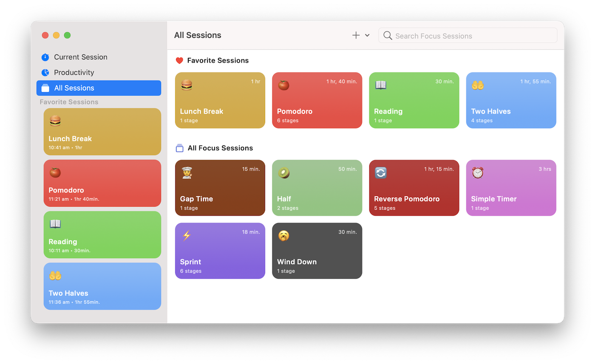Select All Sessions in the sidebar

(99, 88)
